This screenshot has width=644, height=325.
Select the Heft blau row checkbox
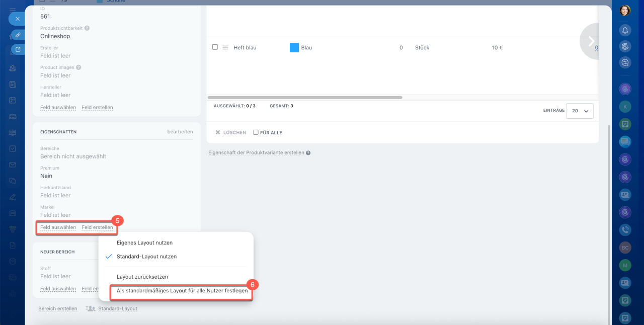tap(215, 47)
